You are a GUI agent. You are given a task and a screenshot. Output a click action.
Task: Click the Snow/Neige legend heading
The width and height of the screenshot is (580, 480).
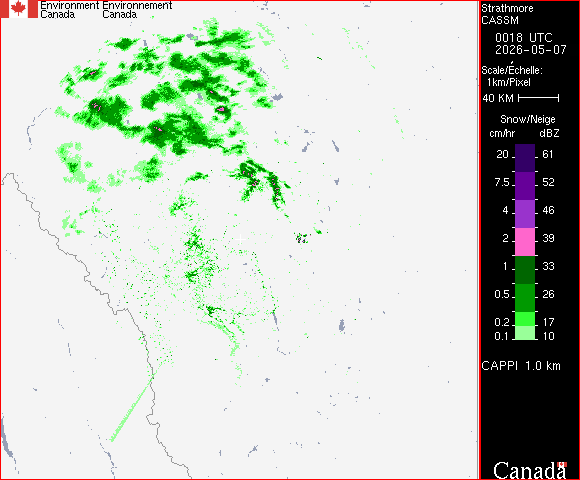coord(527,119)
